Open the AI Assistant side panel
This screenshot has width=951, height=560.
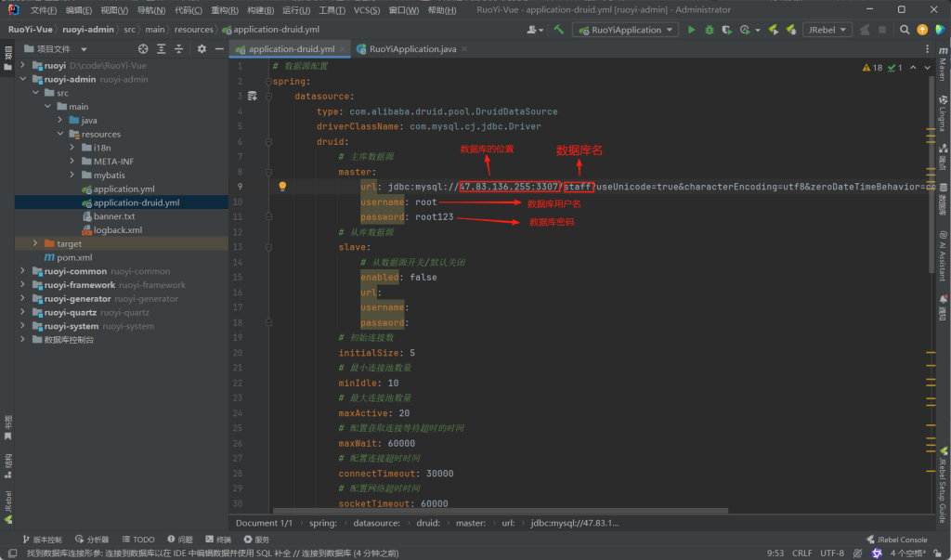(x=942, y=255)
